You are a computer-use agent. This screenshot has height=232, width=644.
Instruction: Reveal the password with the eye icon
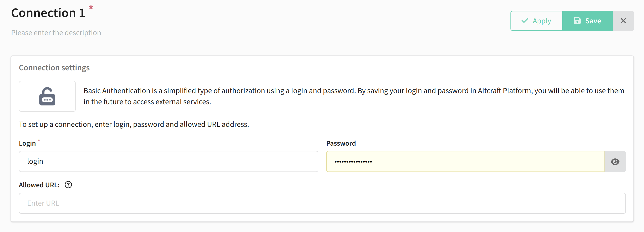pyautogui.click(x=615, y=162)
